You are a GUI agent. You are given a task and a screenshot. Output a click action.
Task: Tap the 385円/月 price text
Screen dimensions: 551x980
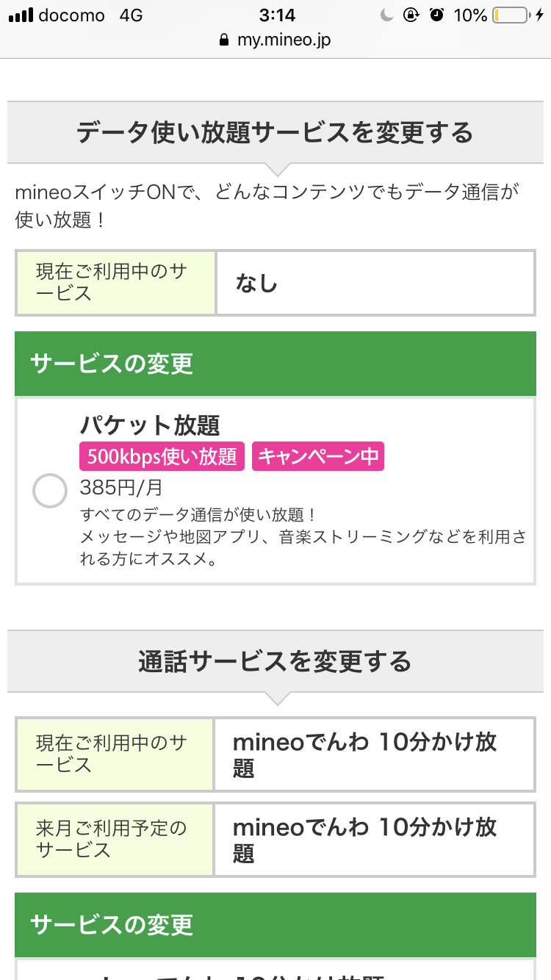click(121, 487)
